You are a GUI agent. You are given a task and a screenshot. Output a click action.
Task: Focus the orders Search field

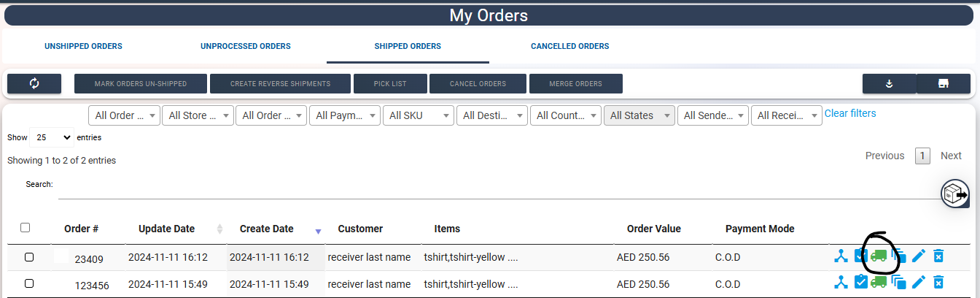499,188
